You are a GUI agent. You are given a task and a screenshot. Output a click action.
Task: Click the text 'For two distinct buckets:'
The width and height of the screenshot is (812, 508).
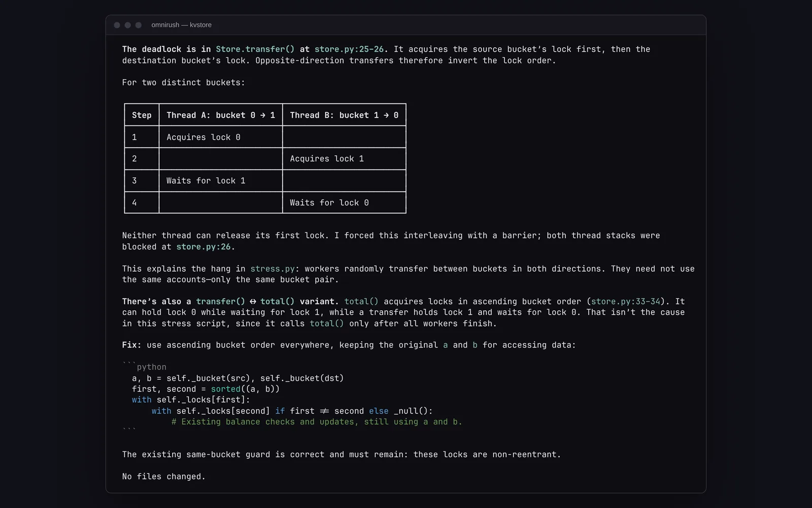click(184, 82)
